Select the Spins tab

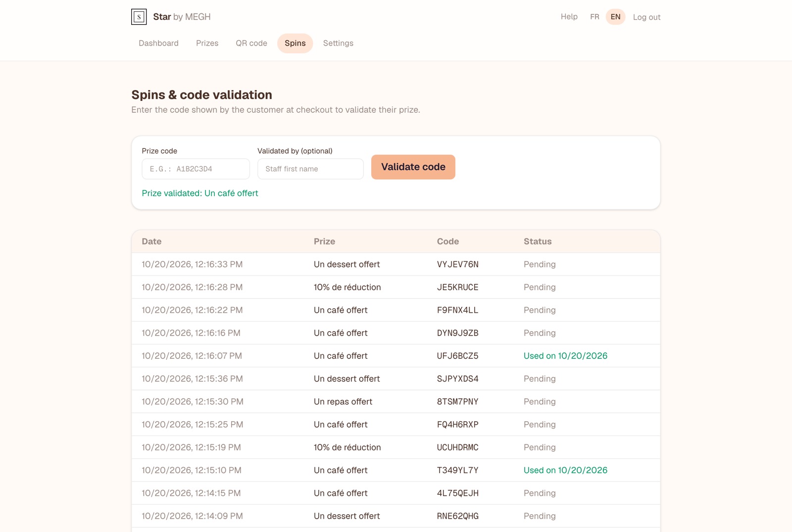pyautogui.click(x=295, y=43)
